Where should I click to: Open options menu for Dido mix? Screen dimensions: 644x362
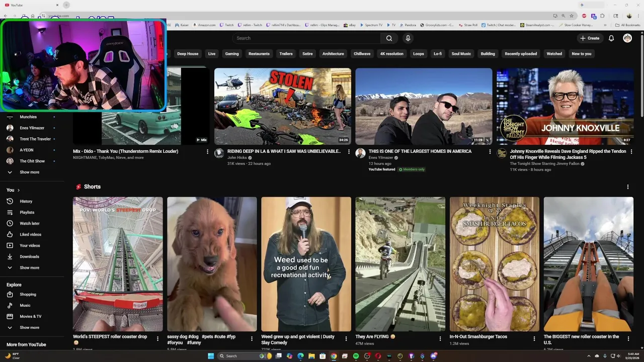[207, 151]
